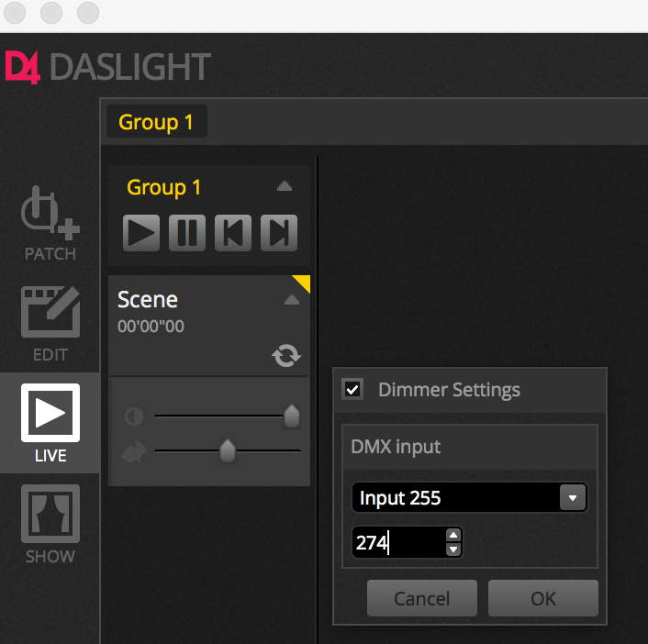Decrease the DMX input value stepper
Image resolution: width=648 pixels, height=644 pixels.
453,550
